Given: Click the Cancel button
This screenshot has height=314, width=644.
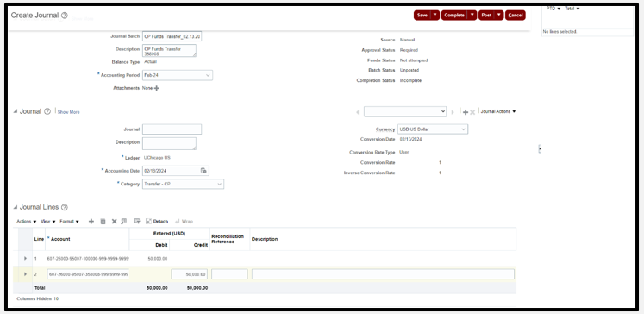Looking at the screenshot, I should 516,16.
